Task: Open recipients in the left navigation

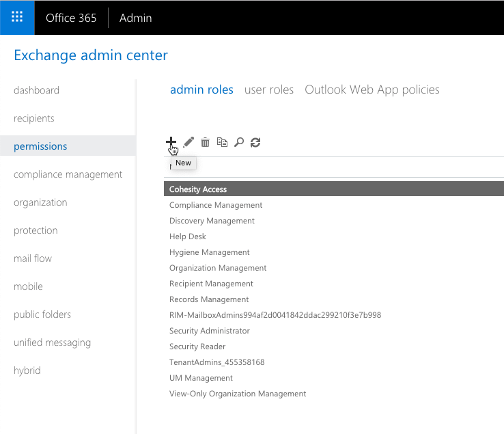Action: tap(34, 118)
